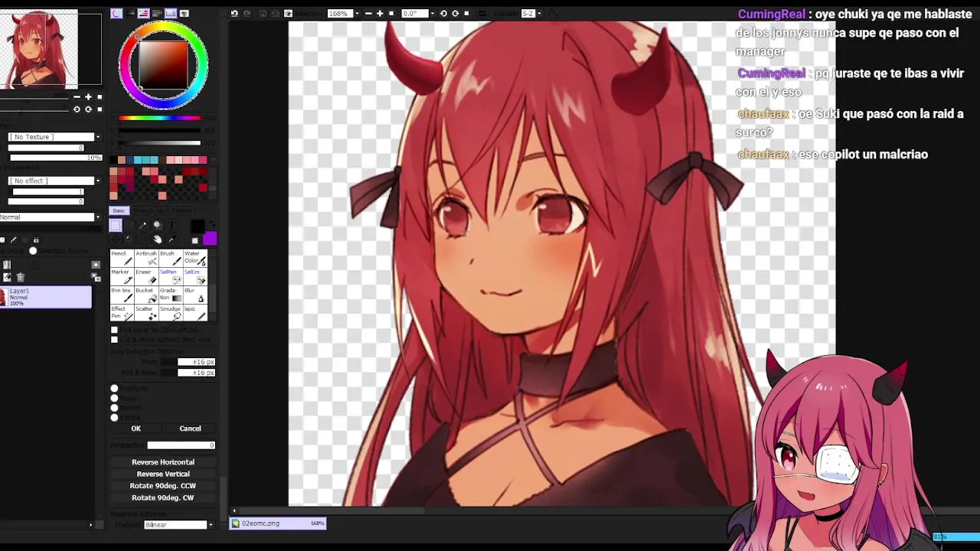
Task: Choose the lapiz brush preset
Action: point(195,313)
